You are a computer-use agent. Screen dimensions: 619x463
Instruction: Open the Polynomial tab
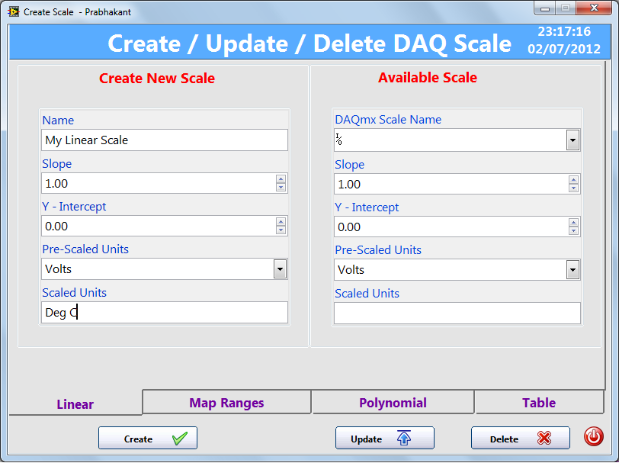pos(393,402)
